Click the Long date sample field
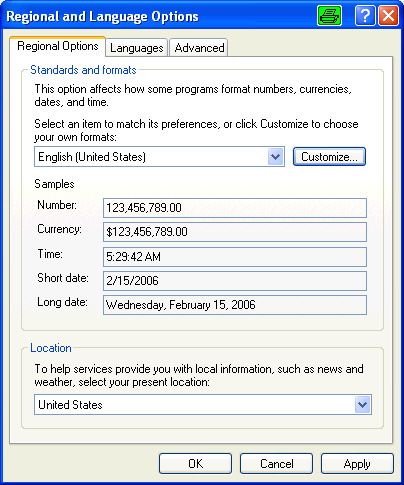The width and height of the screenshot is (404, 485). pos(235,305)
